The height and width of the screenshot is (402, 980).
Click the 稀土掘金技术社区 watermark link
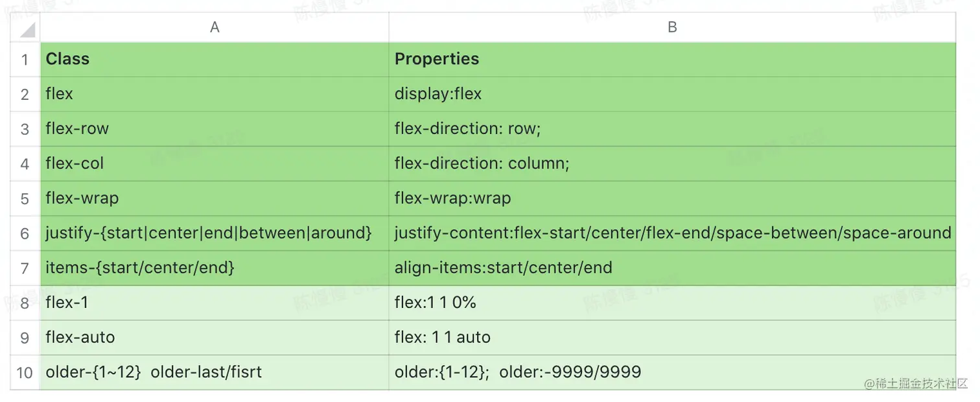point(915,384)
